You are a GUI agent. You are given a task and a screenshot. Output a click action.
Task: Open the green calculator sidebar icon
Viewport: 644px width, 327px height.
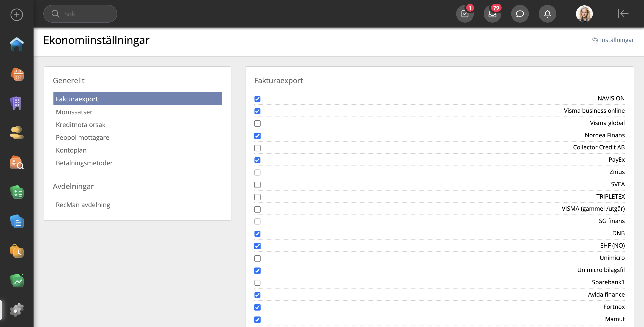tap(17, 192)
